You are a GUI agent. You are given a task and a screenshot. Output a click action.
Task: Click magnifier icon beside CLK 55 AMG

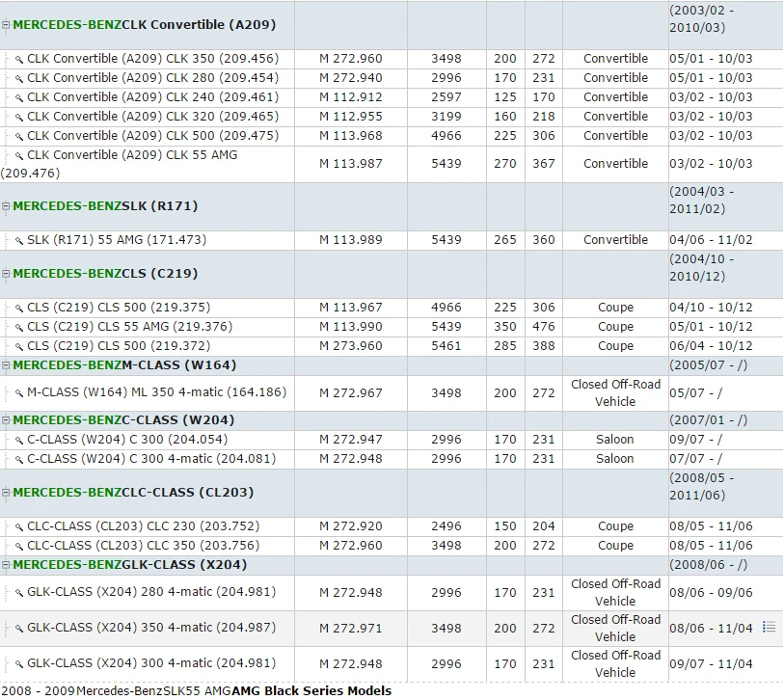tap(19, 156)
